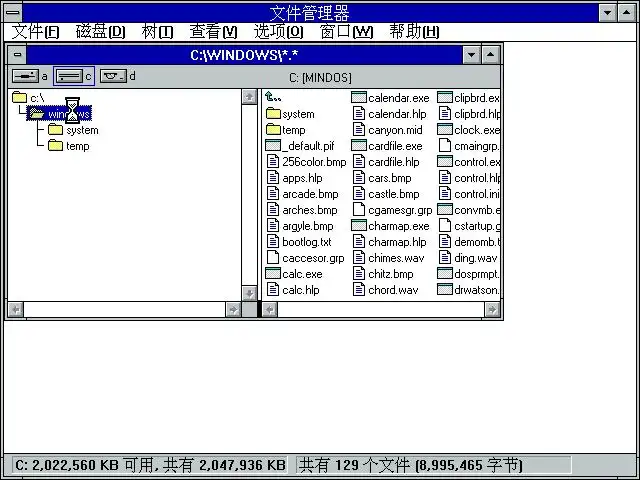640x480 pixels.
Task: Select the cgamesgr.grp file icon
Action: click(359, 210)
